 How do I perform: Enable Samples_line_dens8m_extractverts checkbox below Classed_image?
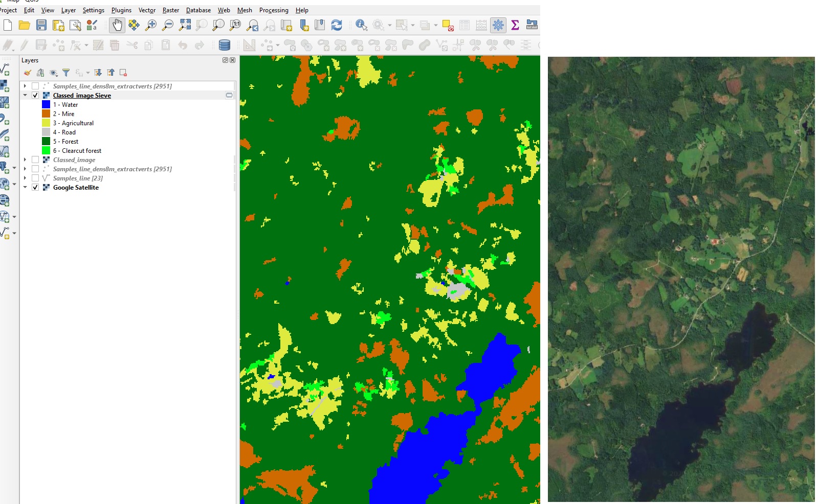pyautogui.click(x=35, y=169)
